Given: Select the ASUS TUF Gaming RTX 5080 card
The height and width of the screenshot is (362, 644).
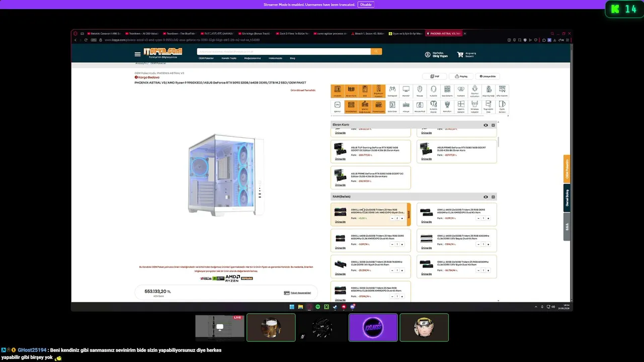Looking at the screenshot, I should point(371,151).
